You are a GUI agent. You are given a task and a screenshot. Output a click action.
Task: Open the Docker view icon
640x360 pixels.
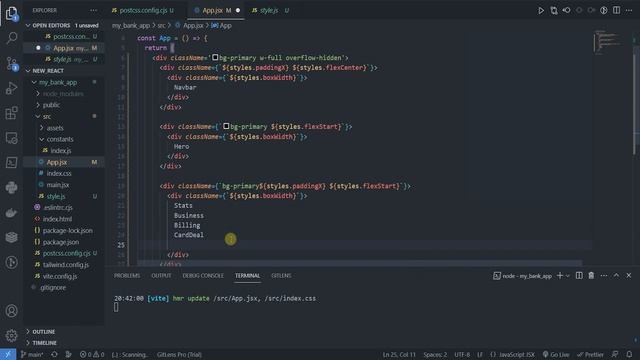(11, 212)
